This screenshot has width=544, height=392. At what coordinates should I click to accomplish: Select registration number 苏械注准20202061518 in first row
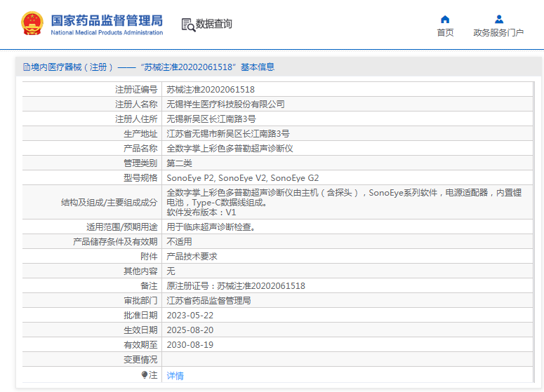tap(211, 90)
